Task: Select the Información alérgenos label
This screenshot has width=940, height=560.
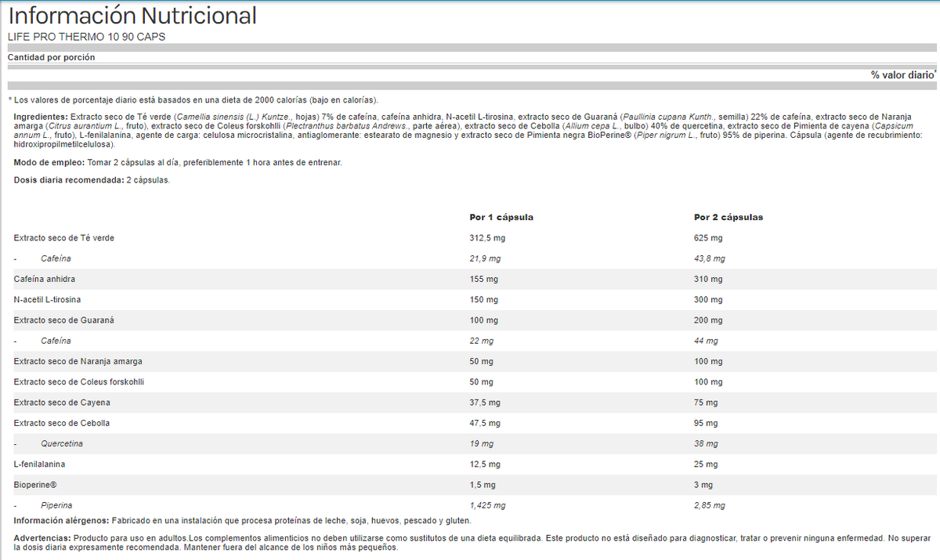Action: [x=61, y=521]
